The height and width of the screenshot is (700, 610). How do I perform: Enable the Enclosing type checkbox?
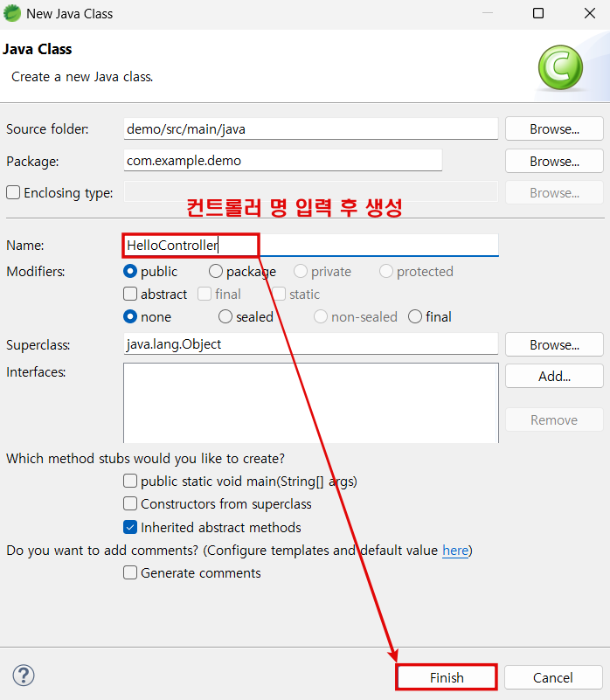(x=13, y=192)
